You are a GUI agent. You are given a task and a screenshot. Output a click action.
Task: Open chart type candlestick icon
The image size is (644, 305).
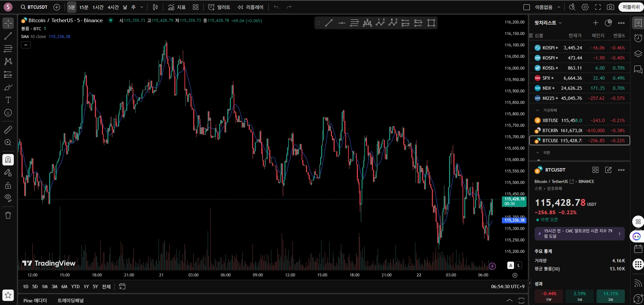click(x=155, y=7)
